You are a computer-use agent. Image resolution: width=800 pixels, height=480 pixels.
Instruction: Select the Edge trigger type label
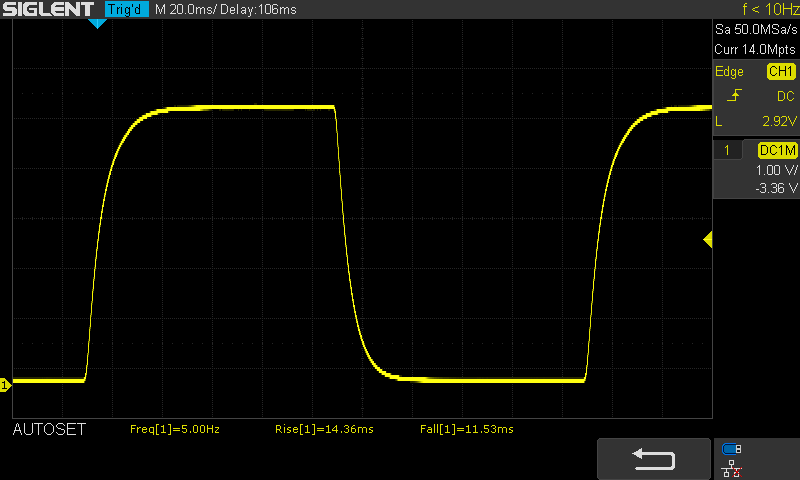tap(729, 71)
